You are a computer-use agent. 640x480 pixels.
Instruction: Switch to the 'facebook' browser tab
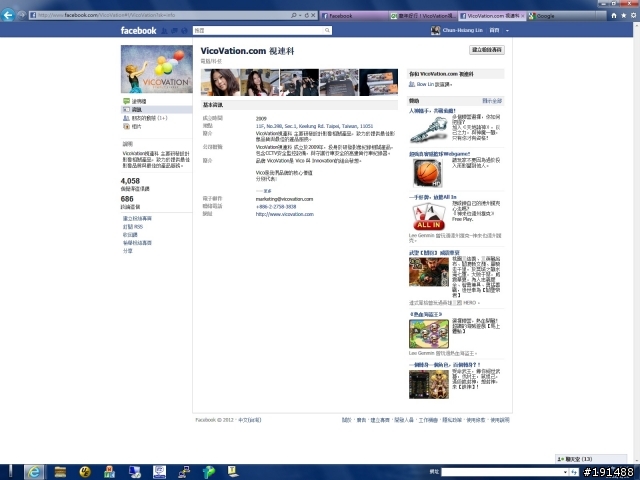(353, 16)
